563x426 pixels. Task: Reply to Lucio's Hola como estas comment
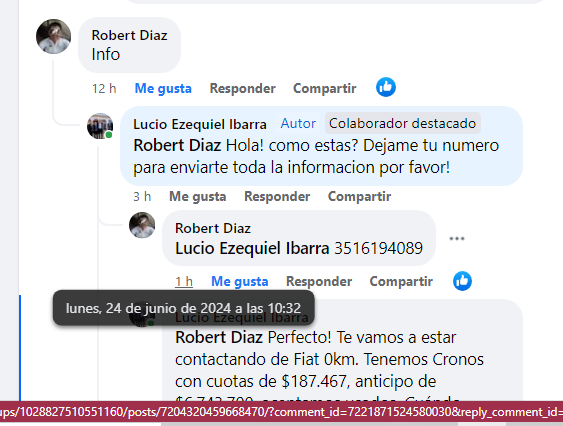[277, 196]
